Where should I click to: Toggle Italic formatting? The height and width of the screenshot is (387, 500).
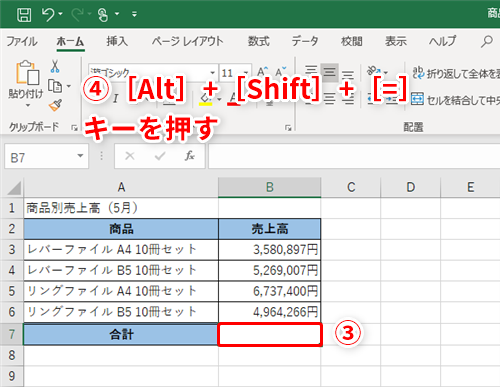115,99
